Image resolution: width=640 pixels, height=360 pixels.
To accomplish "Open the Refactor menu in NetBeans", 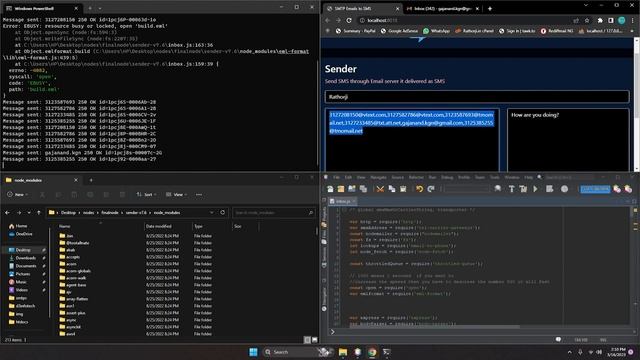I will (416, 178).
